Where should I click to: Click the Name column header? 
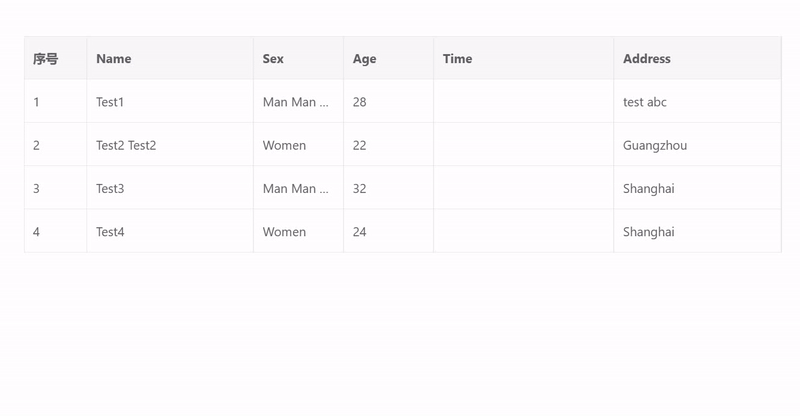click(114, 59)
